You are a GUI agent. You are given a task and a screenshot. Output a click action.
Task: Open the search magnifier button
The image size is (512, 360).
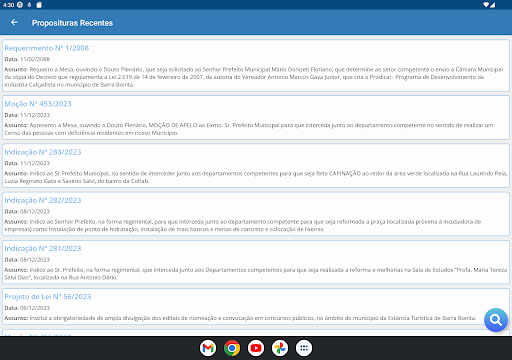point(496,320)
